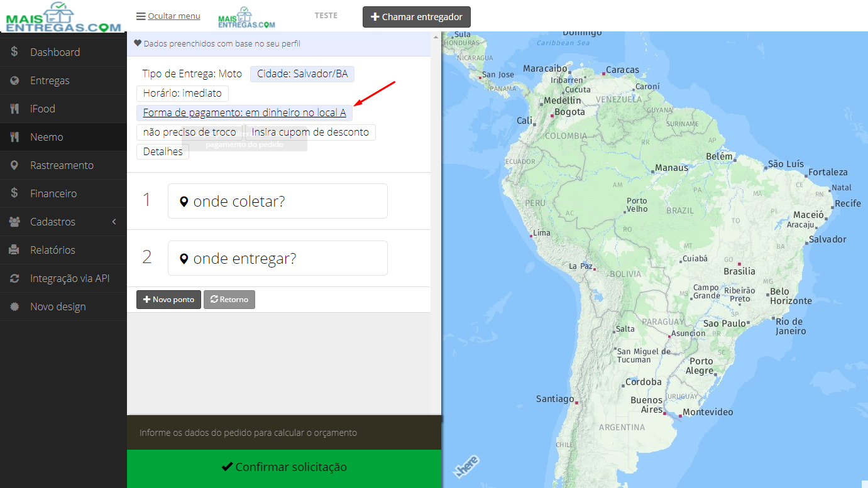The width and height of the screenshot is (868, 488).
Task: Click the Confirmar solicitação button
Action: tap(284, 467)
